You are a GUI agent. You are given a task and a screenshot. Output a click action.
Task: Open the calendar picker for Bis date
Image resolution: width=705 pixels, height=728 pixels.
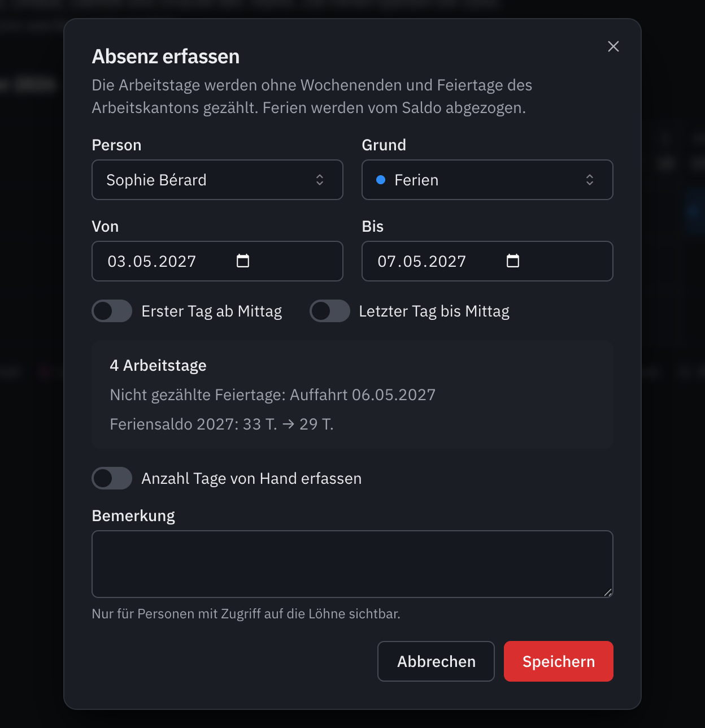[513, 261]
